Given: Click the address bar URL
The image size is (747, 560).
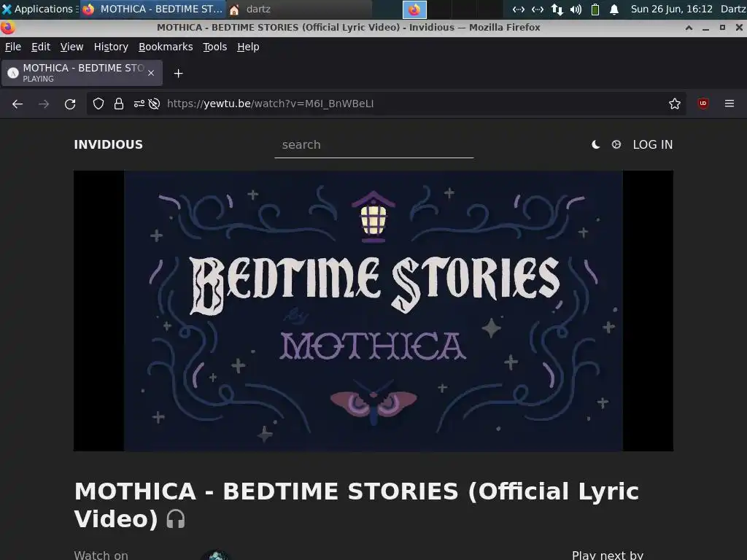Looking at the screenshot, I should click(x=270, y=104).
